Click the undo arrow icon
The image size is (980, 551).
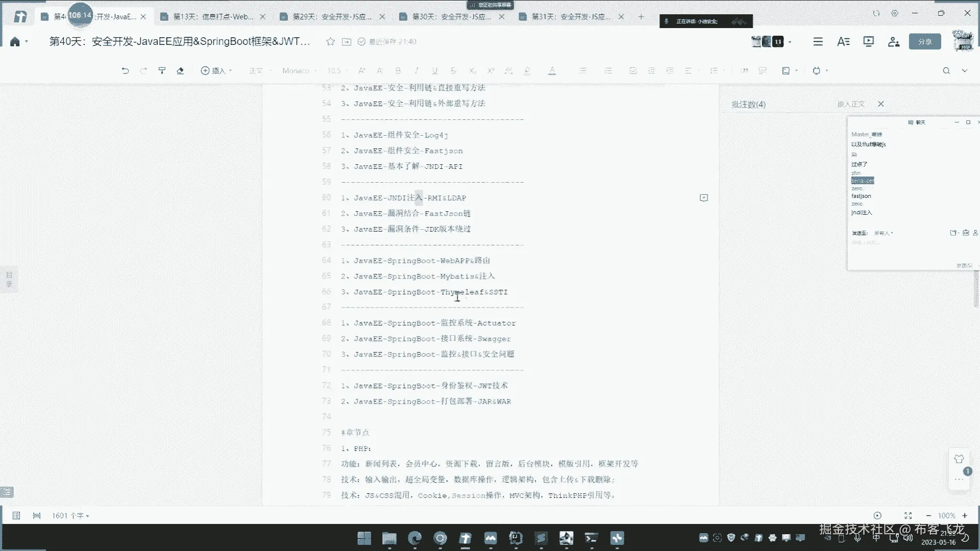click(x=125, y=71)
